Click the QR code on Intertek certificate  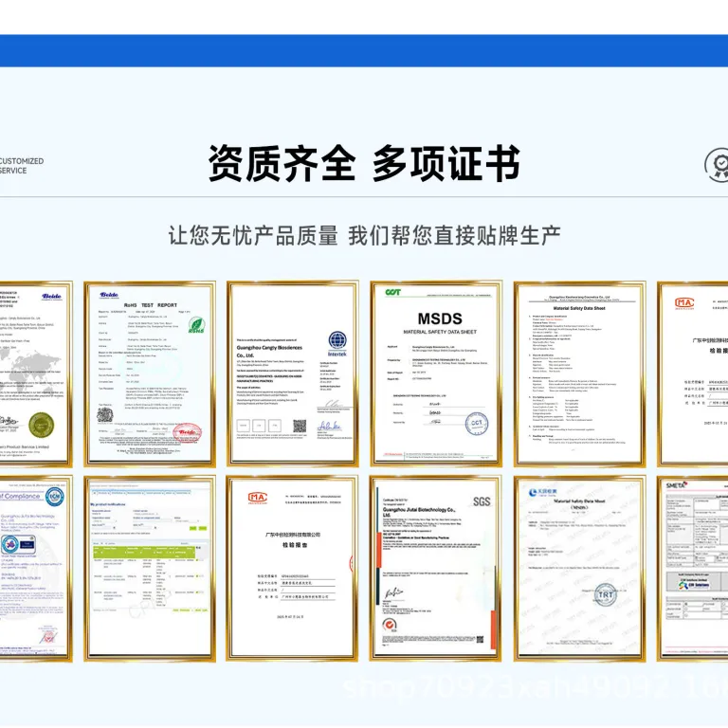(x=300, y=426)
